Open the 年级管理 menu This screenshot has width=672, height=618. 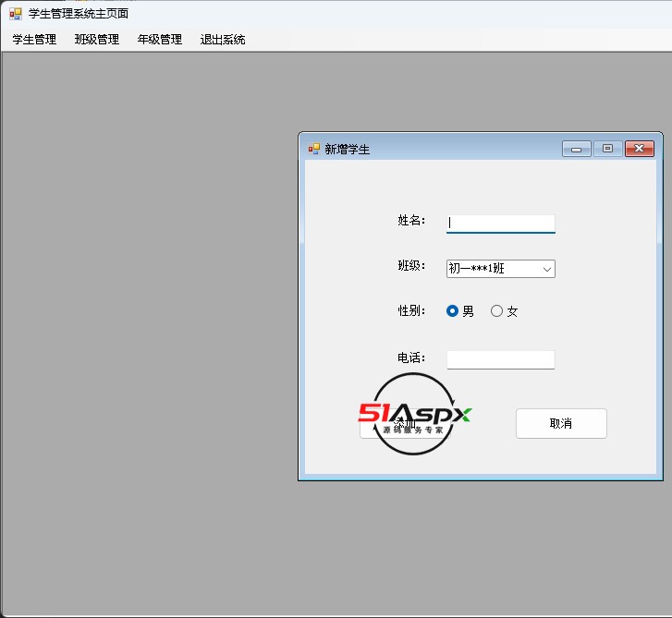(x=159, y=40)
